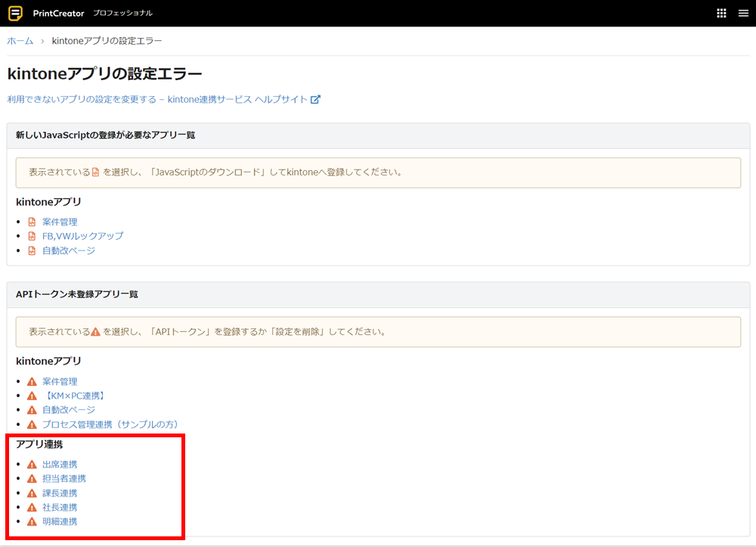Click warning icon beside プロセス管理連携
The height and width of the screenshot is (547, 756).
32,424
